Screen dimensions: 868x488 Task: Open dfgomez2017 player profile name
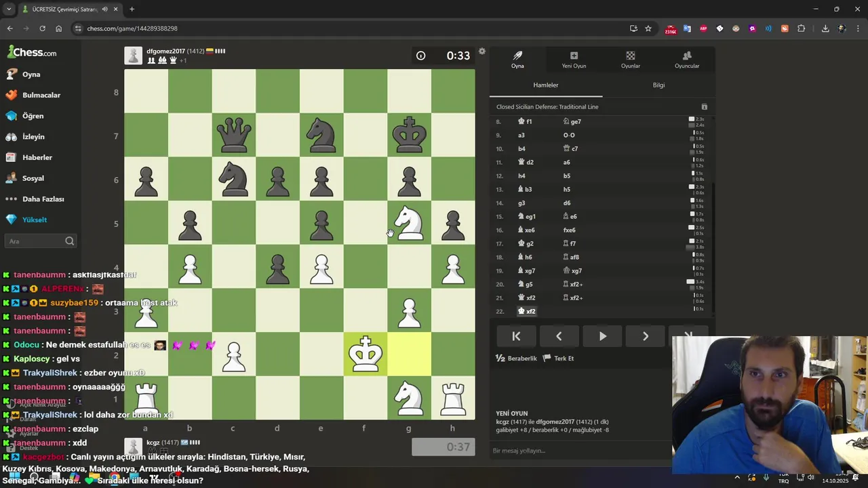pyautogui.click(x=165, y=51)
